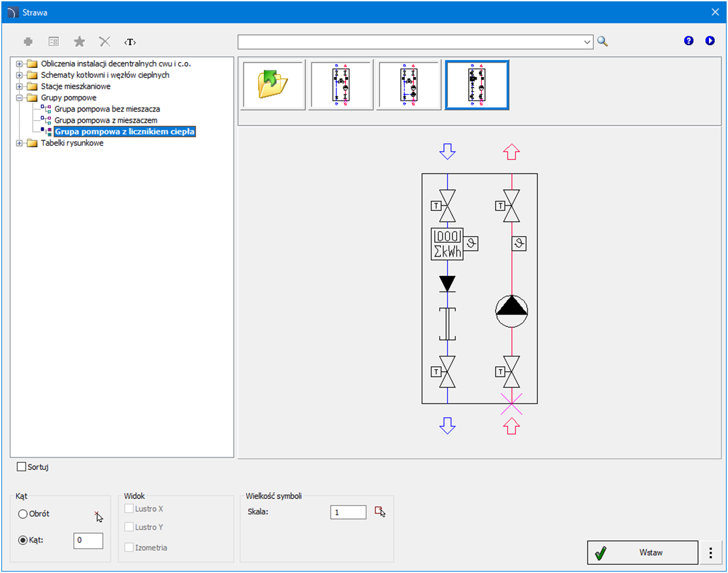
Task: Open the three-dot options next to Wstaw
Action: [710, 553]
